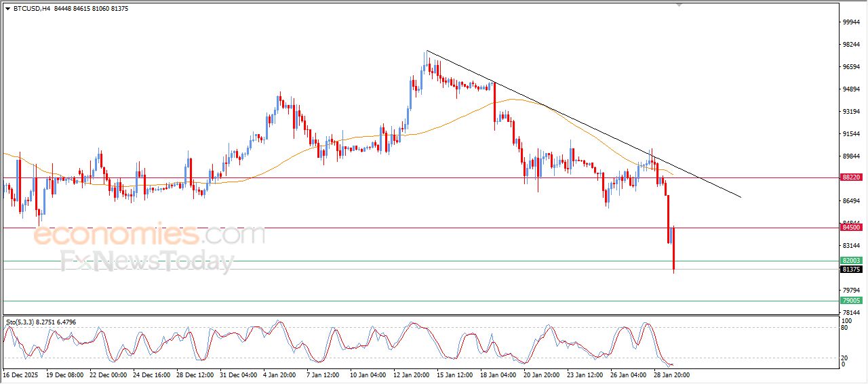The height and width of the screenshot is (384, 868).
Task: Click the stochastic 20 level on scale
Action: tap(845, 358)
